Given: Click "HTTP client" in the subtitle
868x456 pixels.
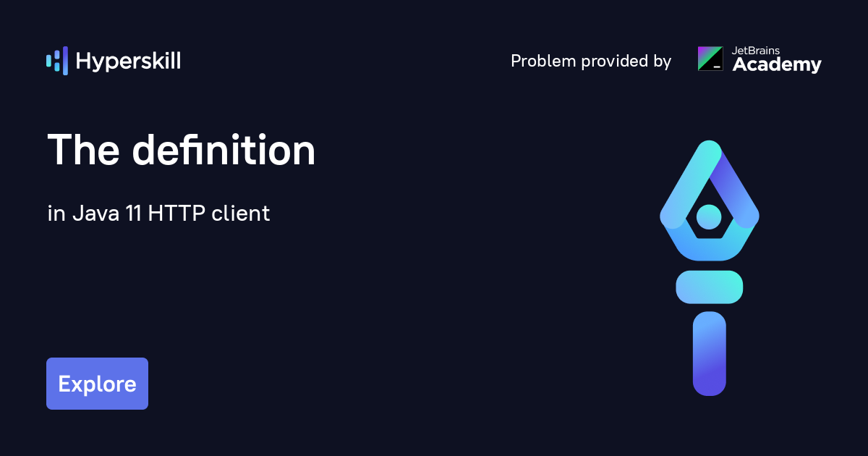Looking at the screenshot, I should tap(209, 214).
